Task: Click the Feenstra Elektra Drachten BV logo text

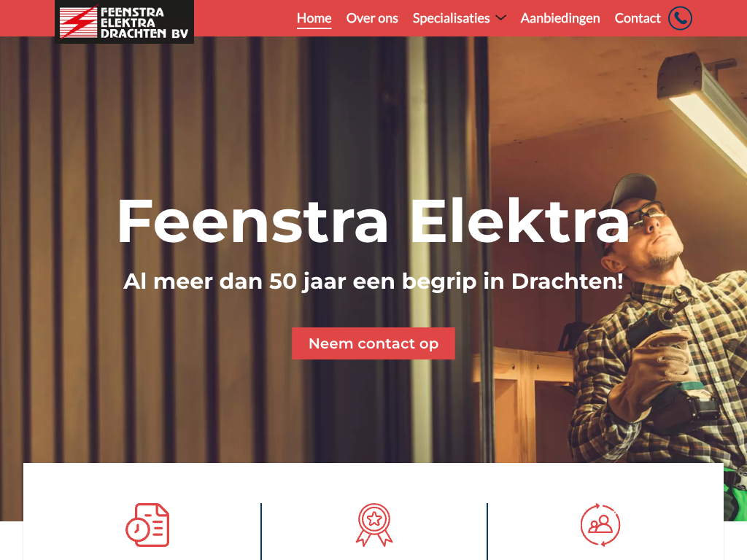Action: pyautogui.click(x=144, y=23)
